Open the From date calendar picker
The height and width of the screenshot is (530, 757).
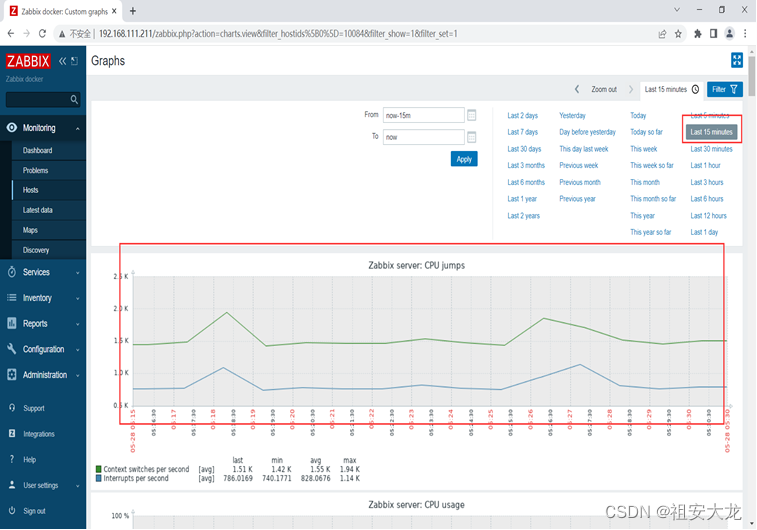tap(472, 115)
